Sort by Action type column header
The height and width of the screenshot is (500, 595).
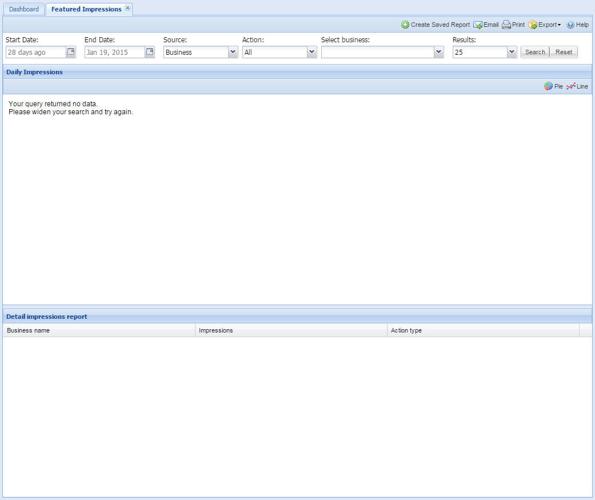(483, 330)
